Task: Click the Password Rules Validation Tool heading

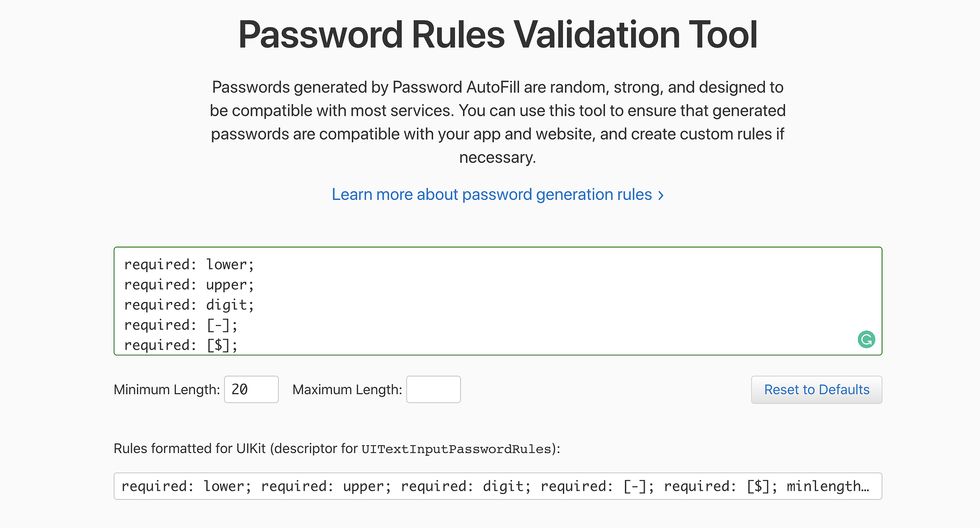Action: point(498,35)
